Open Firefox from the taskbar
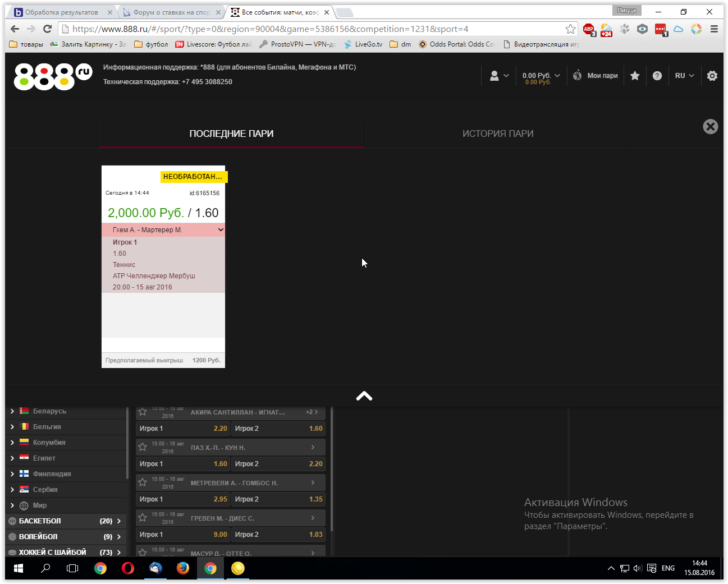This screenshot has width=728, height=584. tap(183, 568)
